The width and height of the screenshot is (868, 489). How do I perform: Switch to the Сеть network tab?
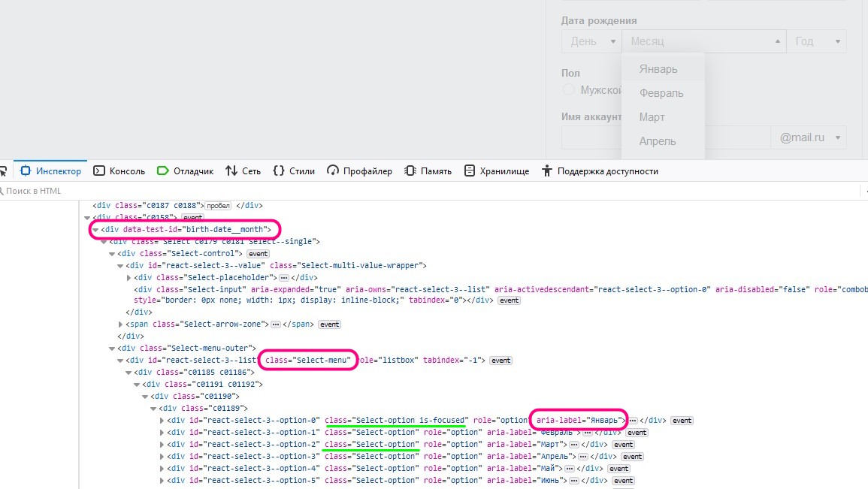243,171
